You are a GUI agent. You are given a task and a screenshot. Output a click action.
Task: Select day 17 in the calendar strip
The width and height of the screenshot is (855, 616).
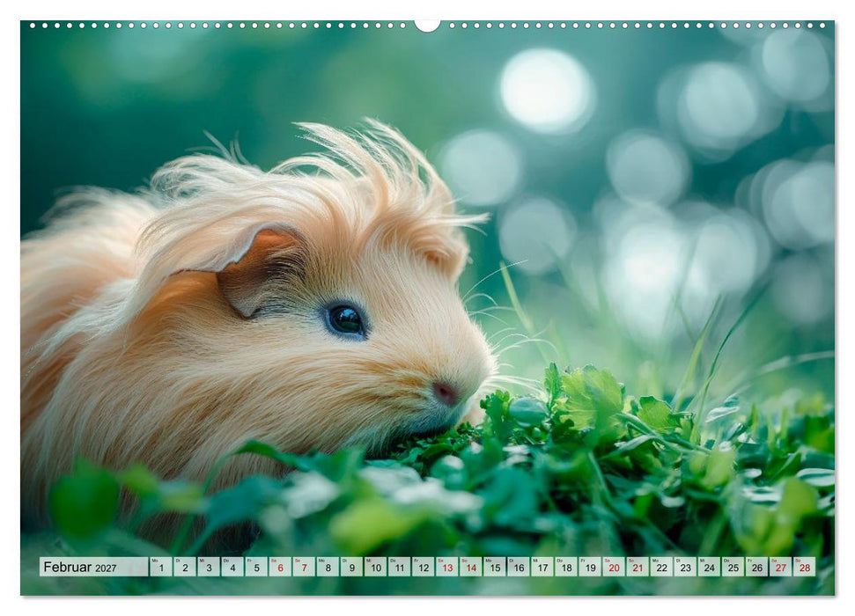click(542, 567)
